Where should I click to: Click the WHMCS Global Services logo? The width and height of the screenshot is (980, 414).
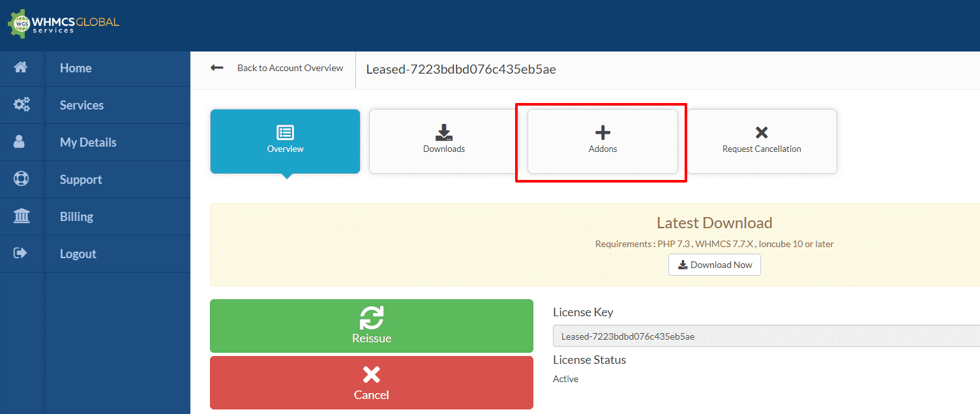[64, 25]
